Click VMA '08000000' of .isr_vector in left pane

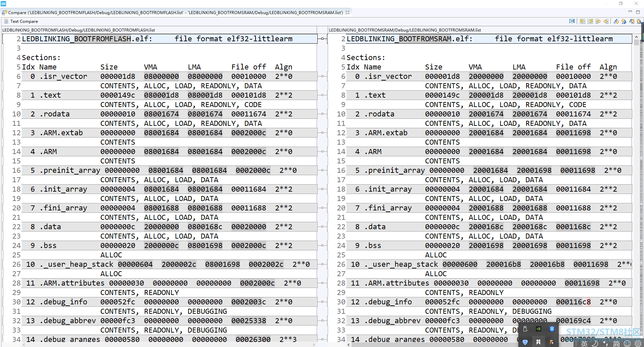tap(162, 77)
